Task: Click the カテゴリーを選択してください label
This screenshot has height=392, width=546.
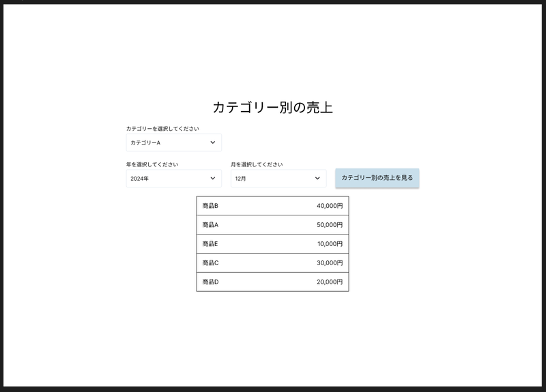Action: point(162,129)
